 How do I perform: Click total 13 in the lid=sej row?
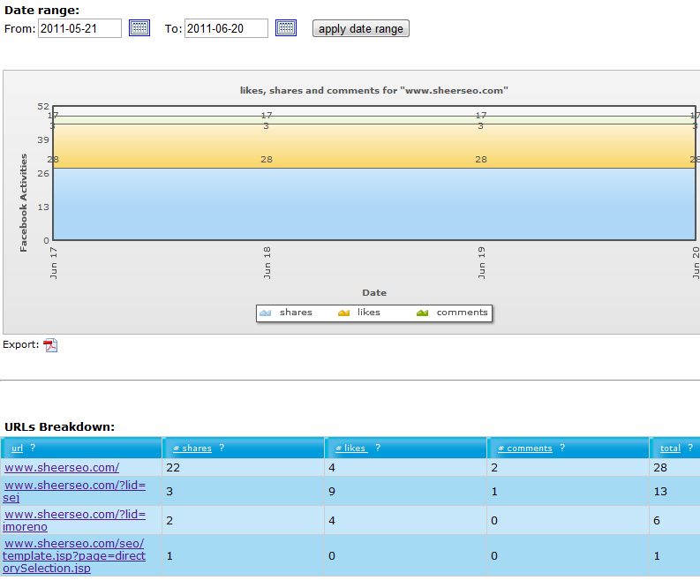pyautogui.click(x=660, y=492)
